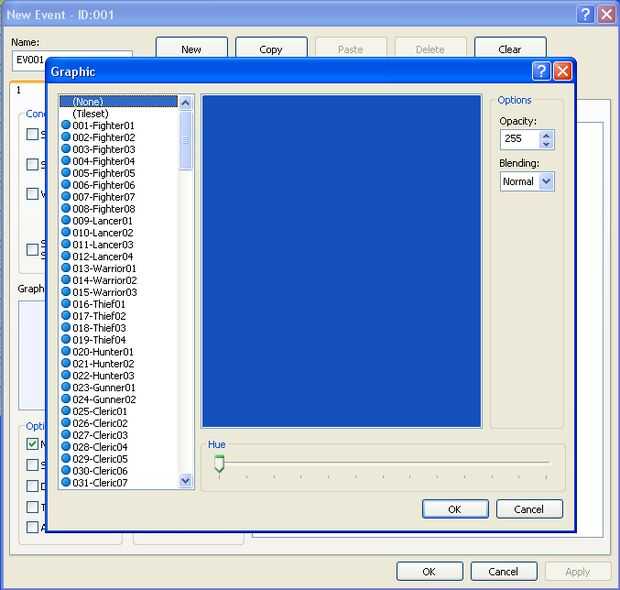620x590 pixels.
Task: Click the blue icon beside 016-Thief01
Action: [66, 304]
